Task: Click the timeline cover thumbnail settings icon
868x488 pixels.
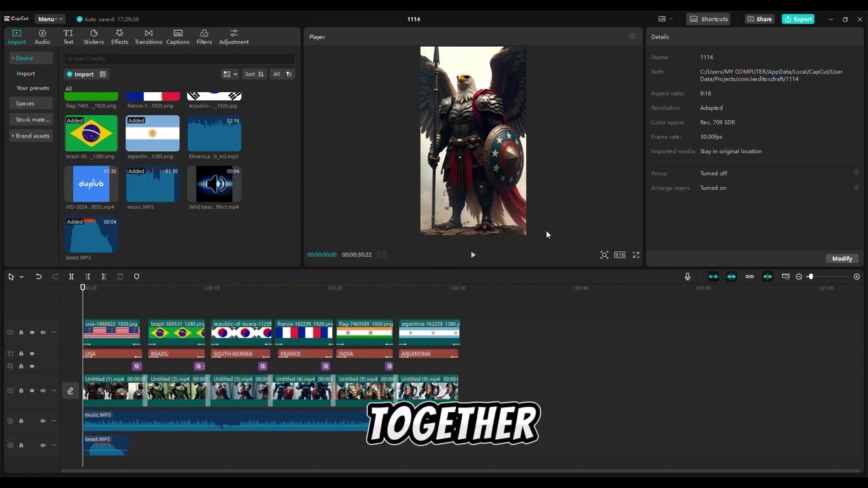Action: tap(785, 277)
